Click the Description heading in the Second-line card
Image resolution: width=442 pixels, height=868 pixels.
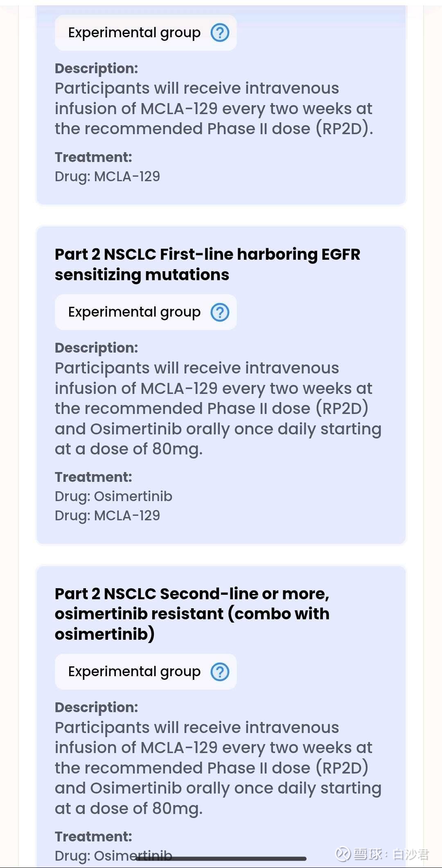point(96,707)
